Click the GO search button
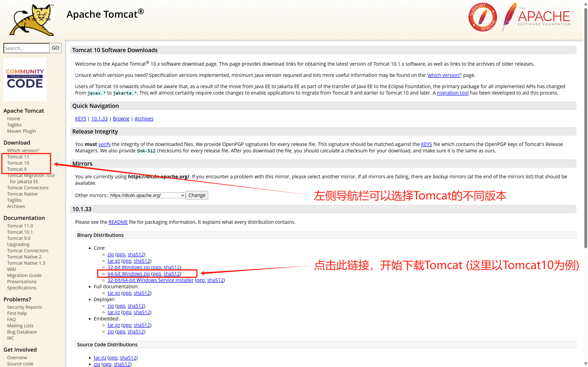The height and width of the screenshot is (367, 588). (x=55, y=48)
